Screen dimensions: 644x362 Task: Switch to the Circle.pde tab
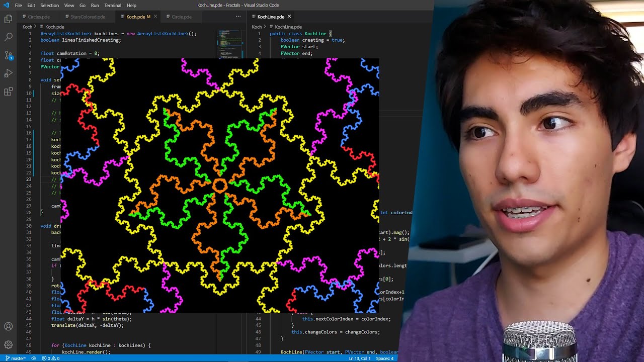[181, 17]
